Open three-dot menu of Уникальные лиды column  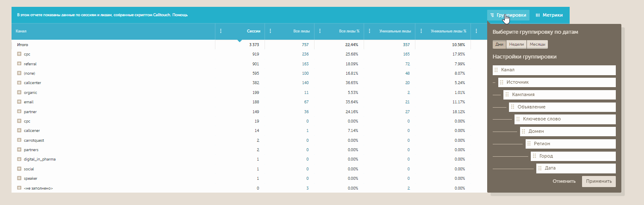pos(369,31)
